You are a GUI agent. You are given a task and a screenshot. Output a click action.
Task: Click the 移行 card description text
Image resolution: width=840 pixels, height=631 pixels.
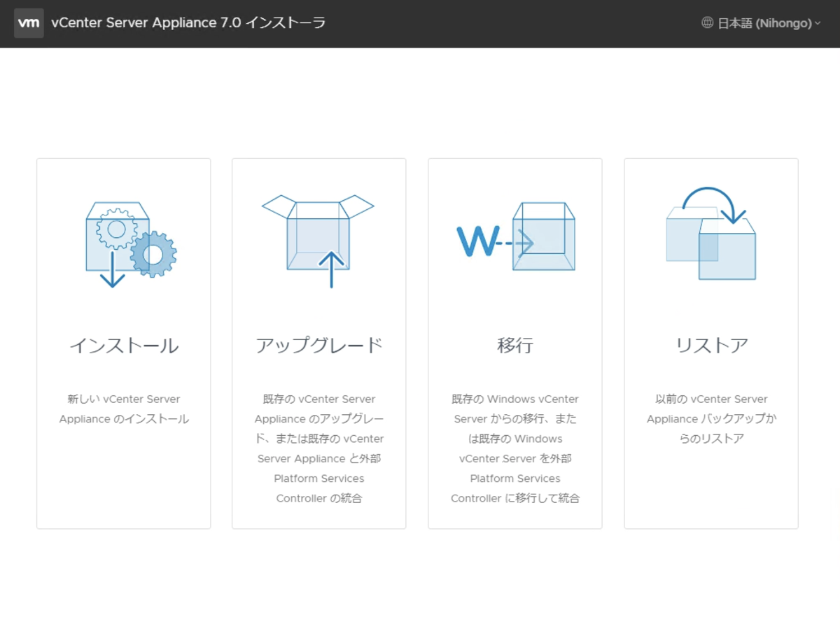click(515, 449)
